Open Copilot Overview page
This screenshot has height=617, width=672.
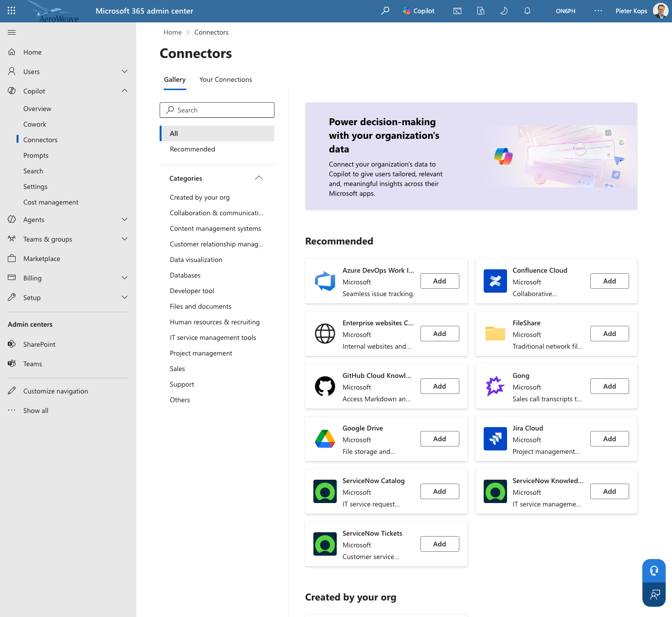[x=37, y=109]
